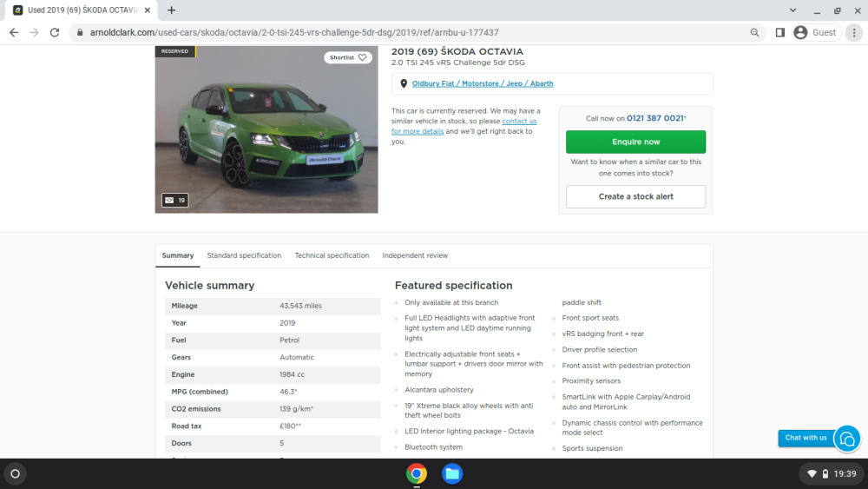Click the 43,543 miles mileage value

[300, 306]
